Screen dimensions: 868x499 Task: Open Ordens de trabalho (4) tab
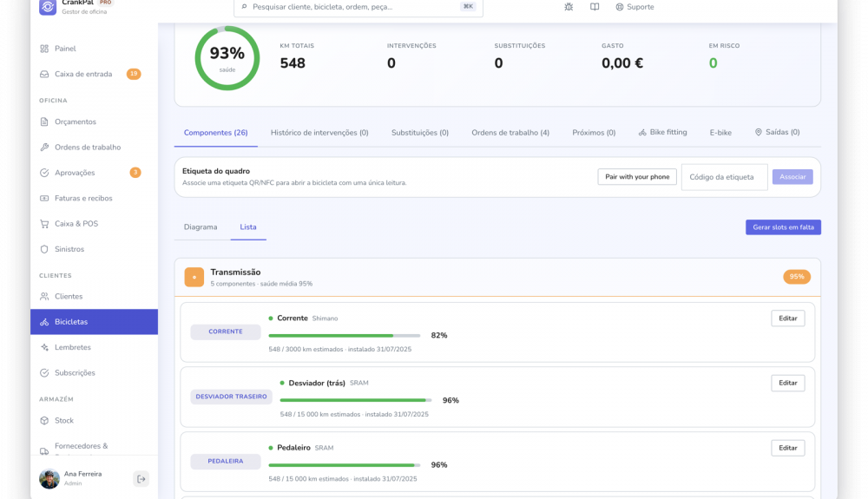pos(510,133)
